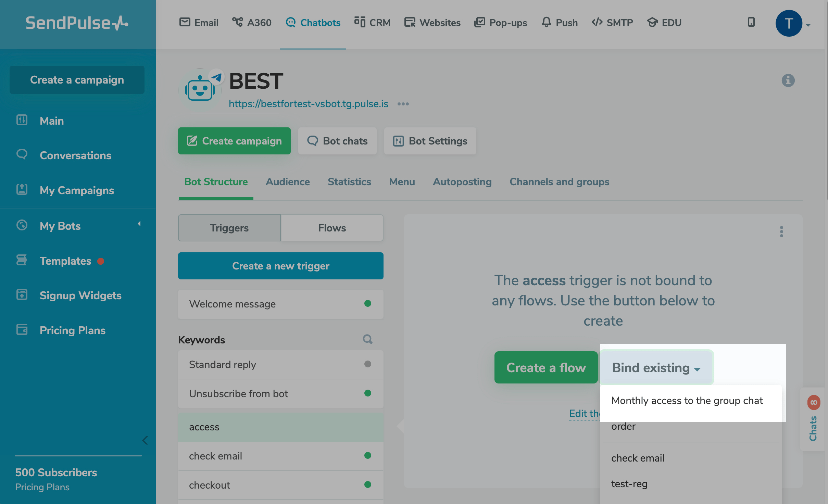Click Create a new trigger button
This screenshot has height=504, width=828.
(x=280, y=266)
